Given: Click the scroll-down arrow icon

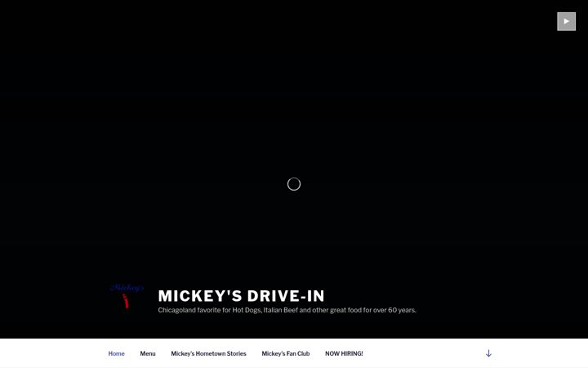Looking at the screenshot, I should click(x=488, y=353).
